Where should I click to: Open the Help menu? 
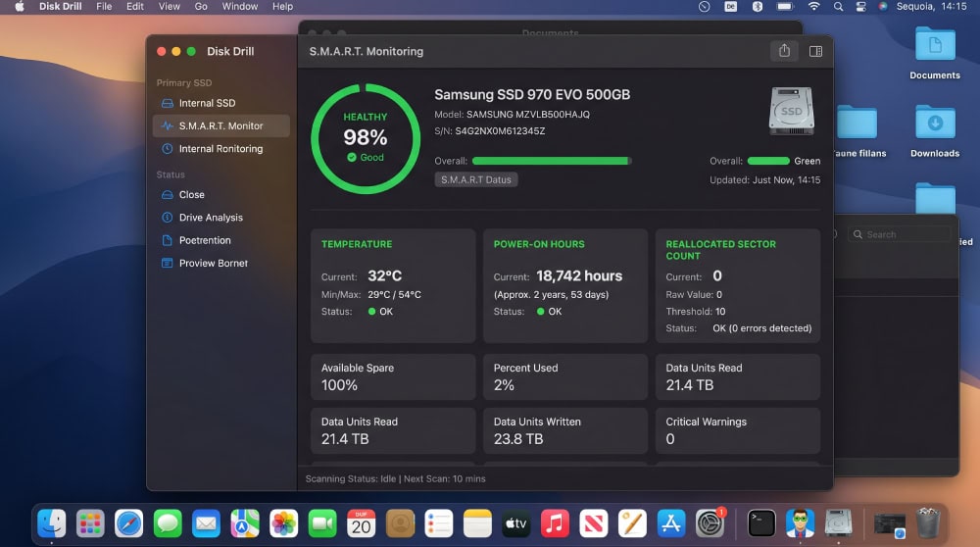282,6
